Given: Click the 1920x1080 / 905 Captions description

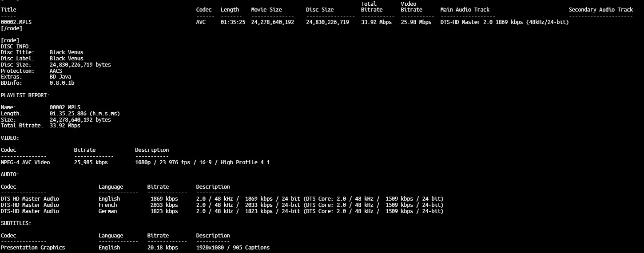Looking at the screenshot, I should click(233, 248).
